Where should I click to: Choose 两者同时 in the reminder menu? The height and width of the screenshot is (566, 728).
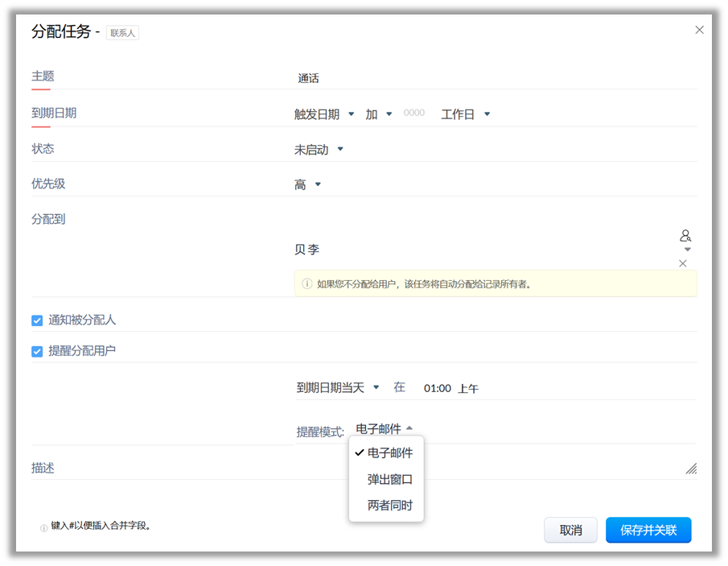coord(389,506)
